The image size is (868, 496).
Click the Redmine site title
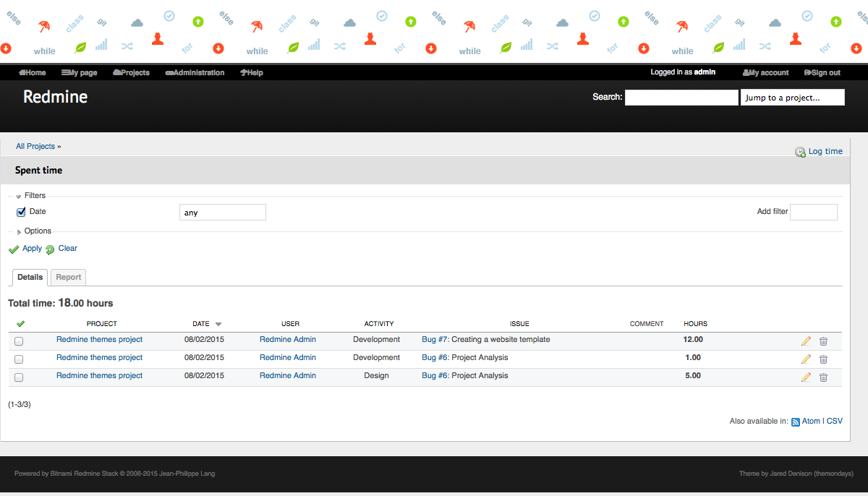click(56, 97)
